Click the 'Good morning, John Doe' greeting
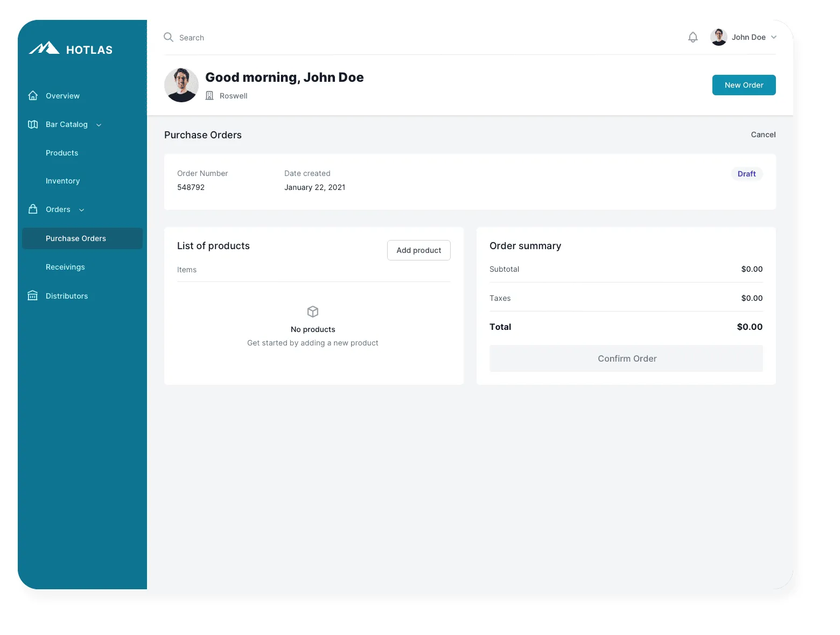This screenshot has width=840, height=635. click(285, 77)
